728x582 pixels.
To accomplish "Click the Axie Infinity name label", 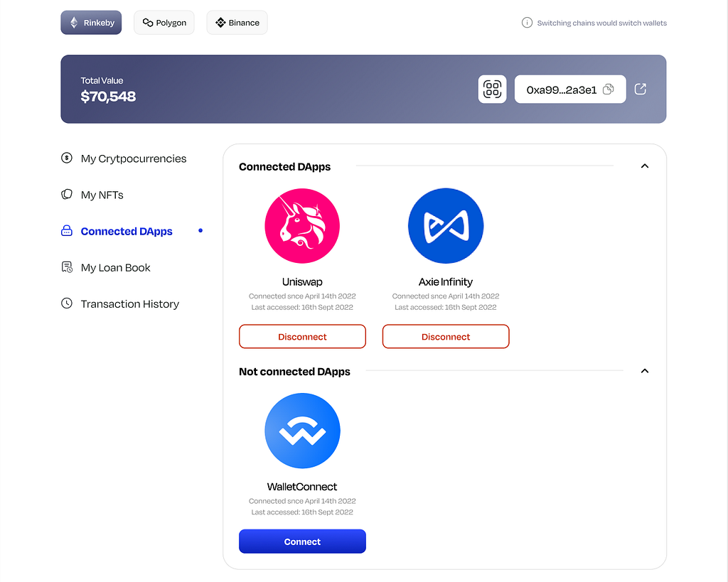I will click(x=446, y=281).
